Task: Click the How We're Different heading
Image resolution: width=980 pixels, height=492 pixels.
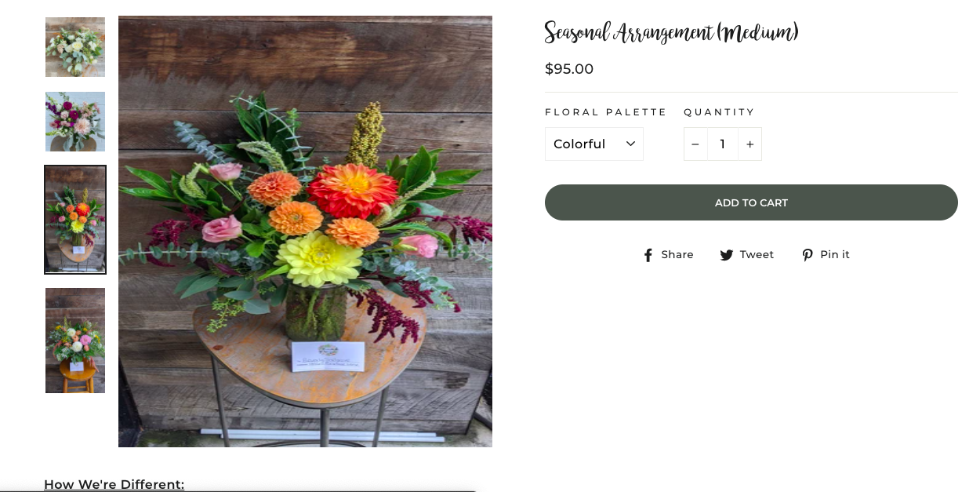Action: pos(114,484)
